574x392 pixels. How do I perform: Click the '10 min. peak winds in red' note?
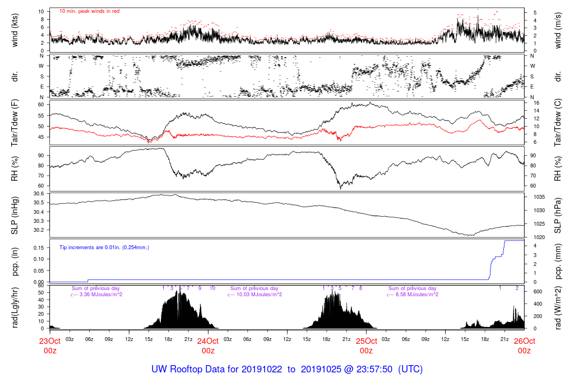click(x=89, y=11)
